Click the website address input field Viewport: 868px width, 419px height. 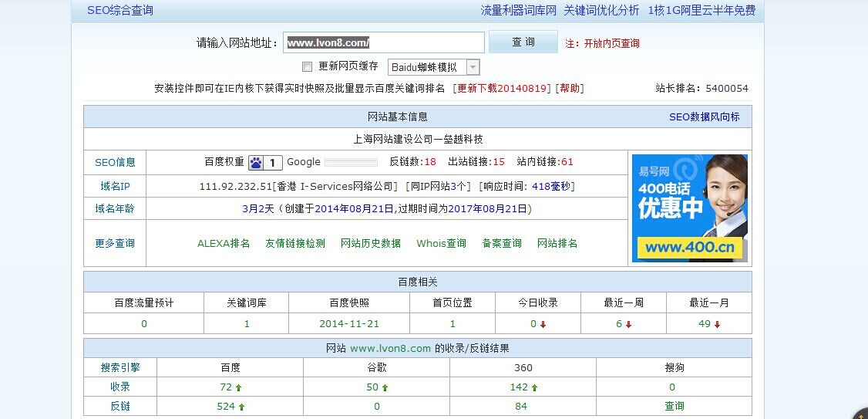384,42
